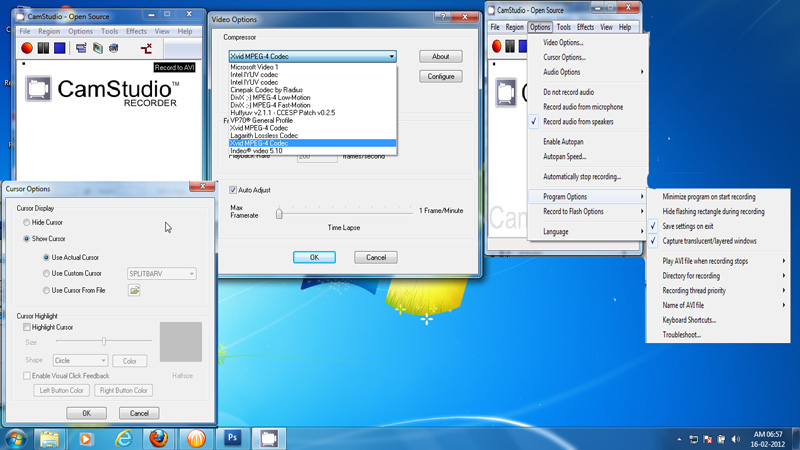This screenshot has height=450, width=800.
Task: Click the cursor highlight Size slider
Action: [104, 341]
